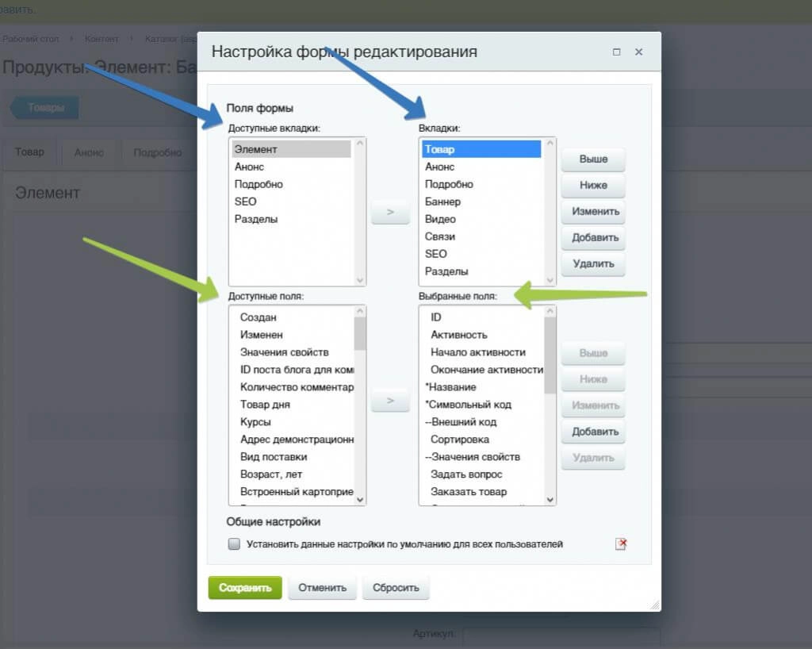Select Разделы in Вкладки list
This screenshot has width=812, height=649.
coord(481,271)
